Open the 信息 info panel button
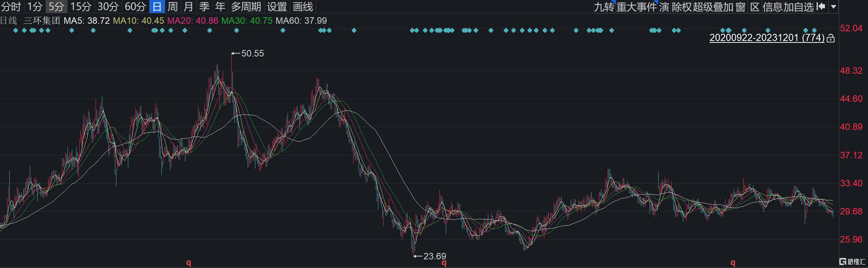Screen dimensions: 868x268 [773, 6]
